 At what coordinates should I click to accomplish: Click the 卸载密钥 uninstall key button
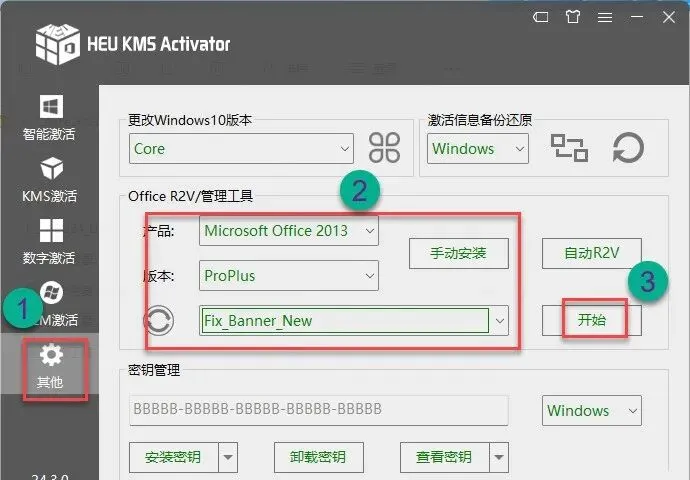coord(319,457)
